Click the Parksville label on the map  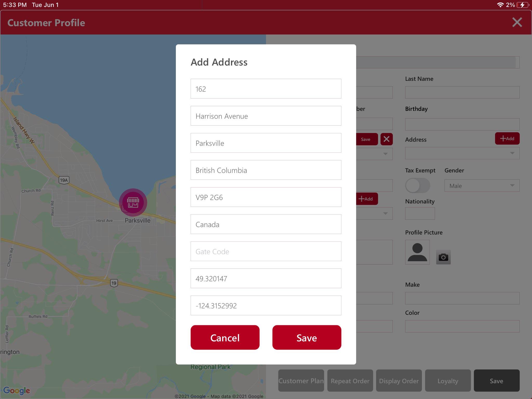[138, 220]
